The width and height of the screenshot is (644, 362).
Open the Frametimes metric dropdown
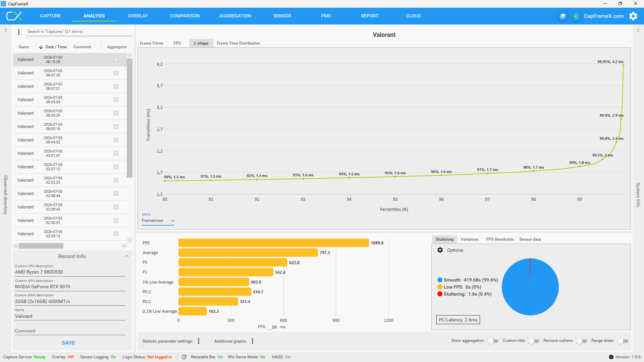(x=158, y=221)
